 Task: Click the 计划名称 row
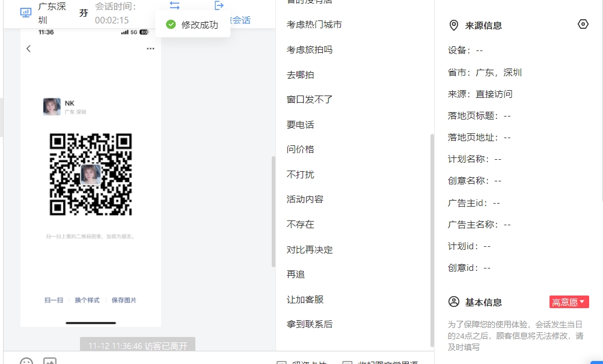474,159
